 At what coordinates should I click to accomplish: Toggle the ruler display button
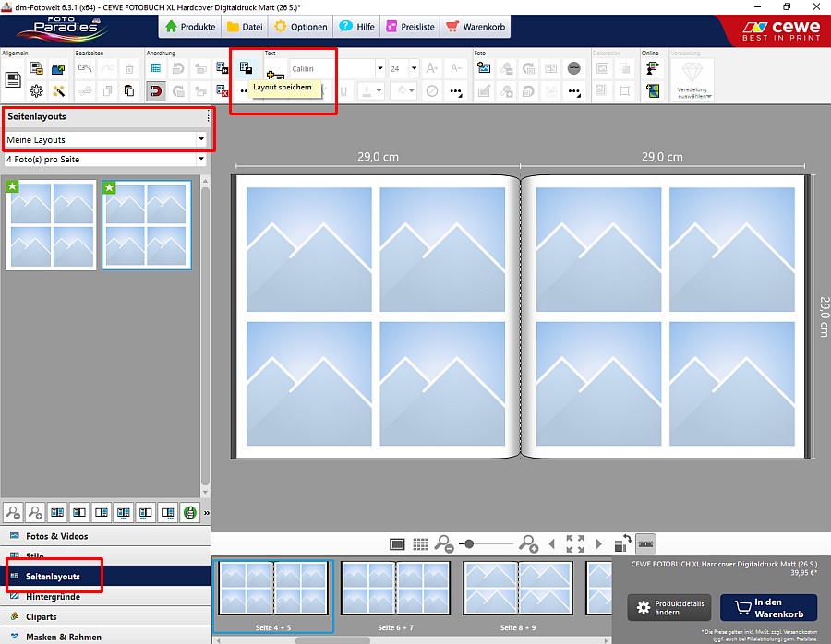tap(645, 544)
